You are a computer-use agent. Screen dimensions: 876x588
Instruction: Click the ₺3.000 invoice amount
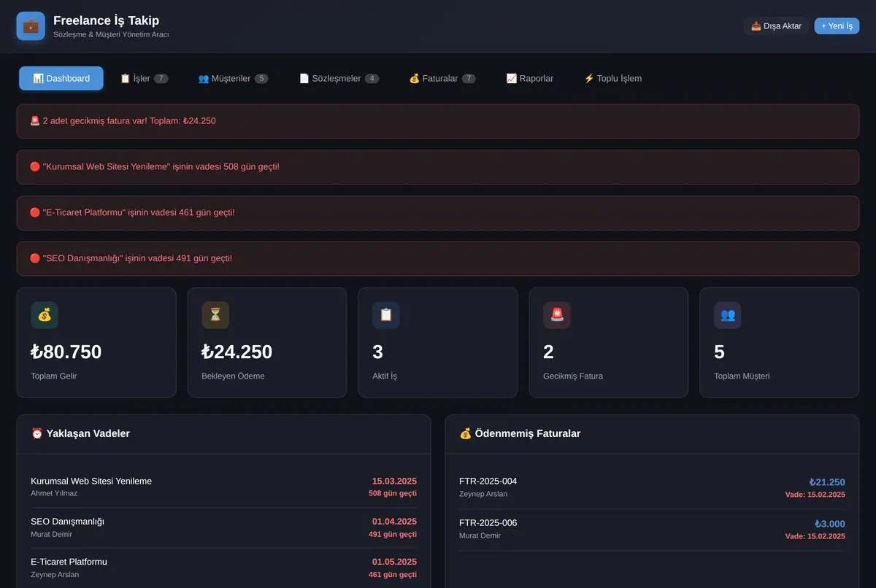(830, 524)
